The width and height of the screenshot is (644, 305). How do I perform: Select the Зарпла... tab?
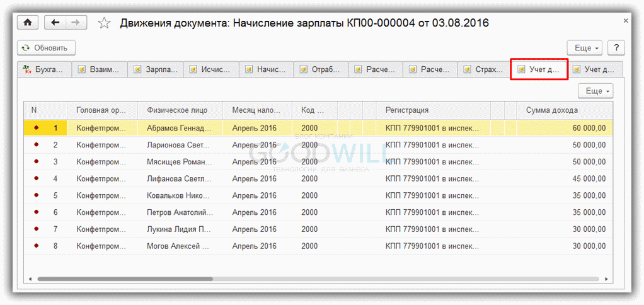point(155,69)
